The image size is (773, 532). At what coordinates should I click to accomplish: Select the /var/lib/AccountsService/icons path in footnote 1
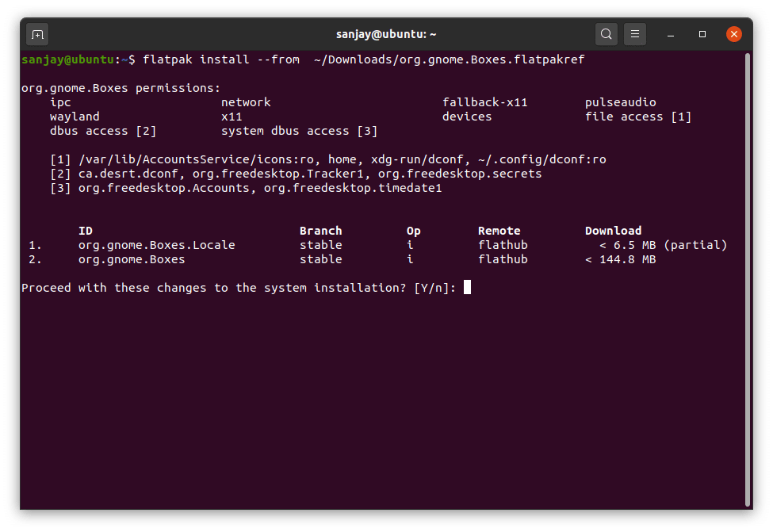184,159
